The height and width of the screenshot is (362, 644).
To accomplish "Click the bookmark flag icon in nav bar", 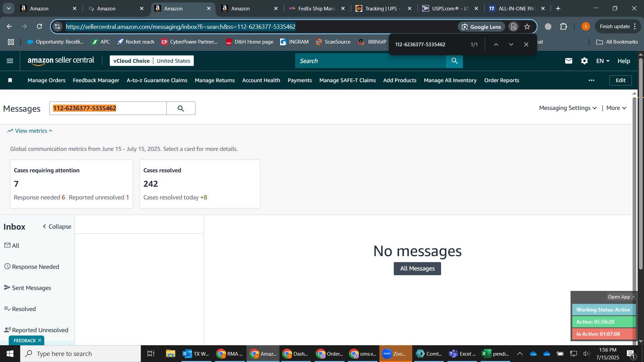I will click(10, 80).
